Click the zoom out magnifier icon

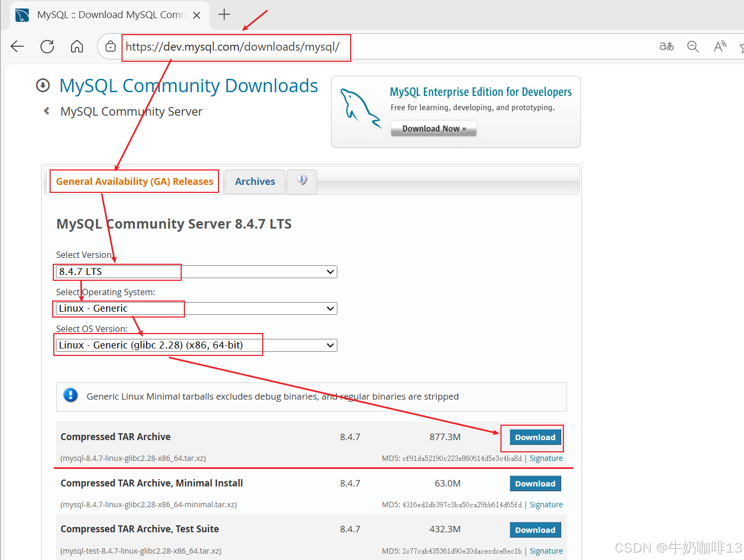coord(693,46)
